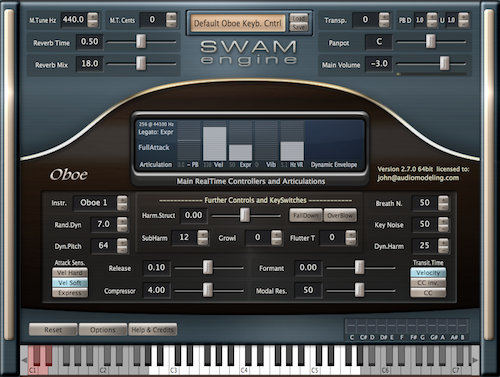500x377 pixels.
Task: Increase SubHarm value with plus stepper
Action: click(x=203, y=234)
